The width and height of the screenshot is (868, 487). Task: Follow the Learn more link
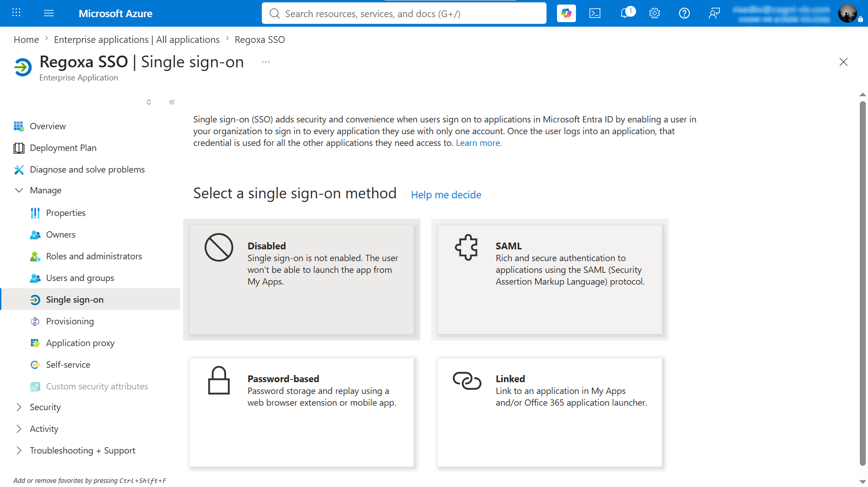coord(479,143)
